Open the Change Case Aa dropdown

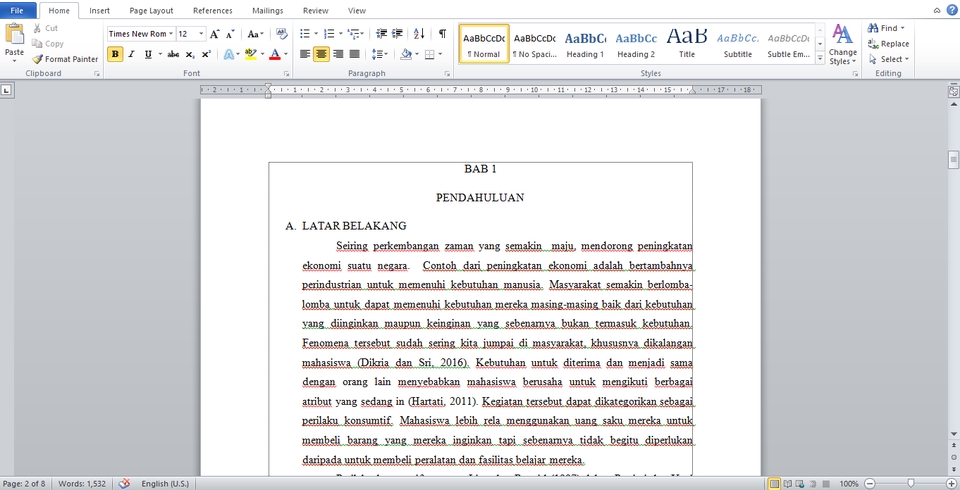point(256,34)
